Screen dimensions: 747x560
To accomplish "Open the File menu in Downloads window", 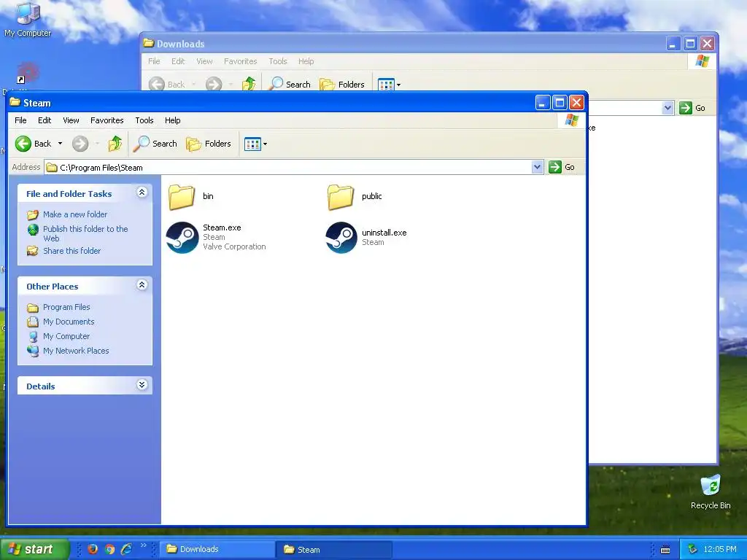I will click(154, 61).
